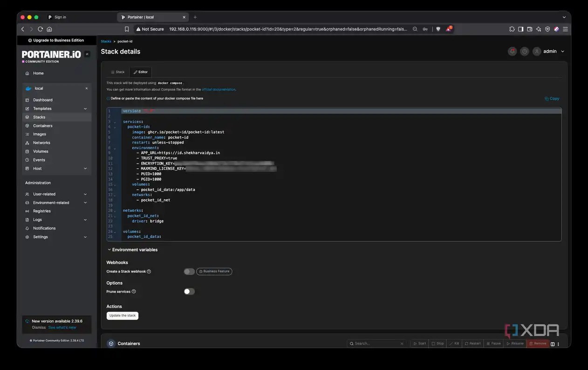The image size is (588, 370).
Task: Click the admin user avatar icon
Action: (537, 51)
